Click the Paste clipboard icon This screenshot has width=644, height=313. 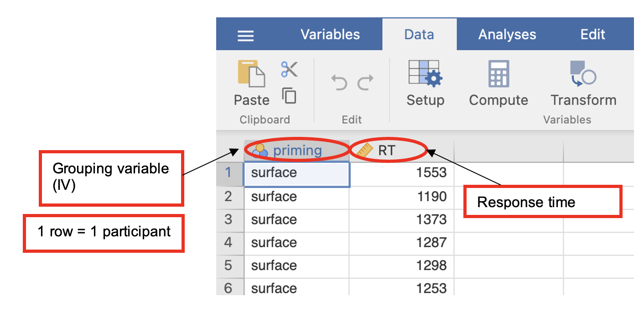pos(251,74)
